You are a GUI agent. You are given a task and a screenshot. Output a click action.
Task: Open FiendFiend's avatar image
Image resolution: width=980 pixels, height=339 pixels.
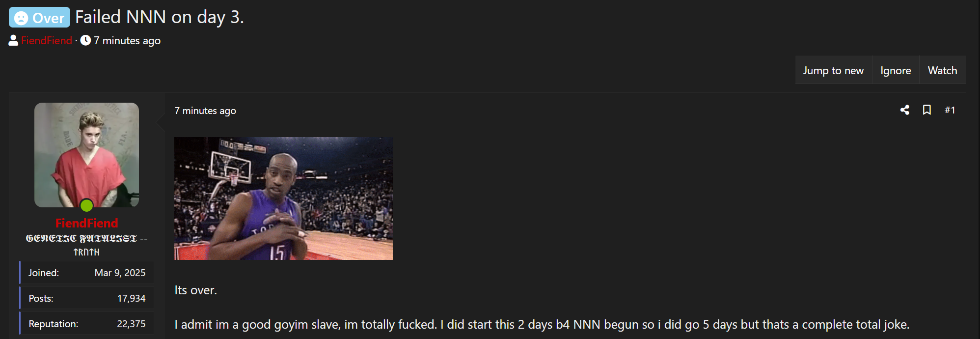coord(86,155)
